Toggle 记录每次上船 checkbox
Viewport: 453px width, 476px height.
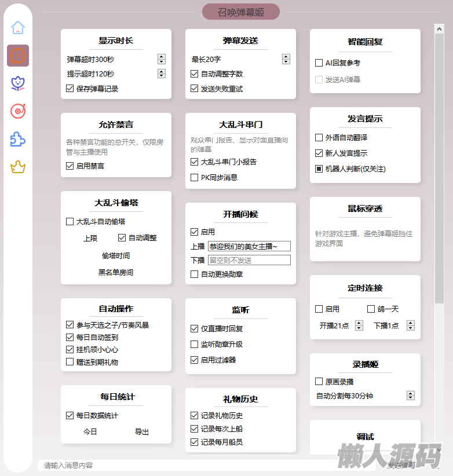(x=194, y=429)
